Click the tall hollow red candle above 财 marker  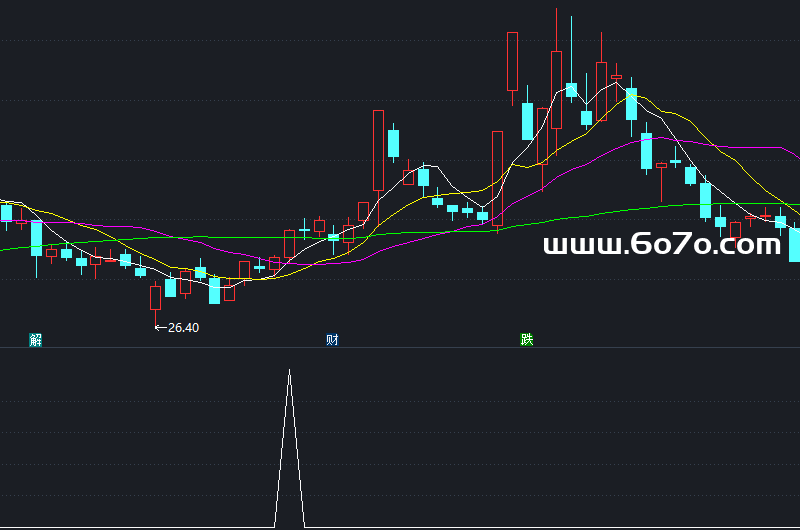378,150
